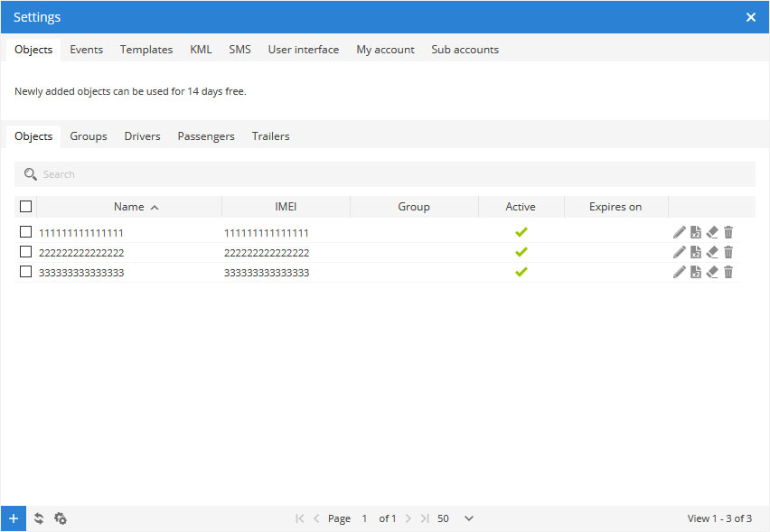
Task: Click the 'View 1 - 3 of 3' status text
Action: (x=719, y=518)
